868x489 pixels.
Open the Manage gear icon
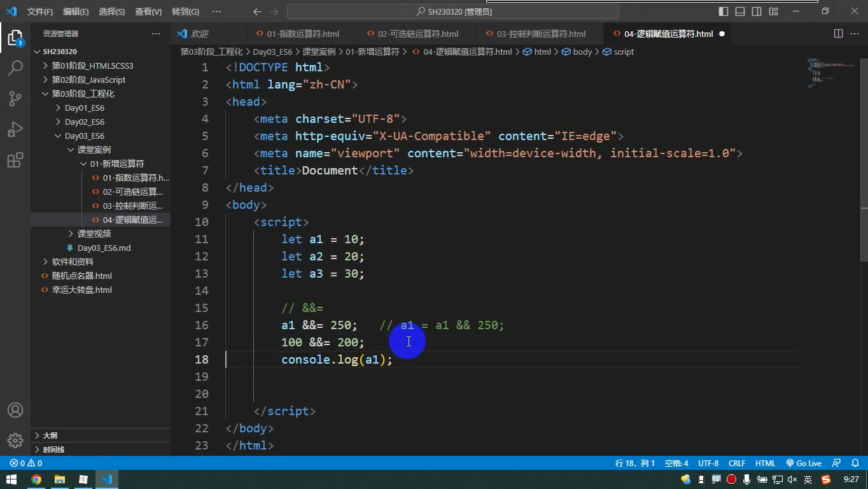(15, 441)
